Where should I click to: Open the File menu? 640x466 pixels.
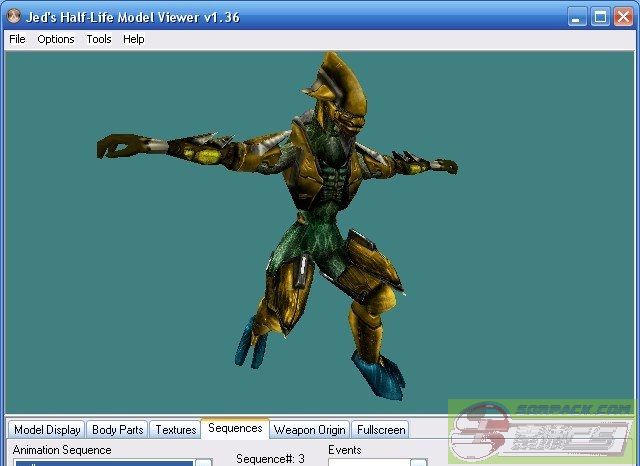pos(17,39)
